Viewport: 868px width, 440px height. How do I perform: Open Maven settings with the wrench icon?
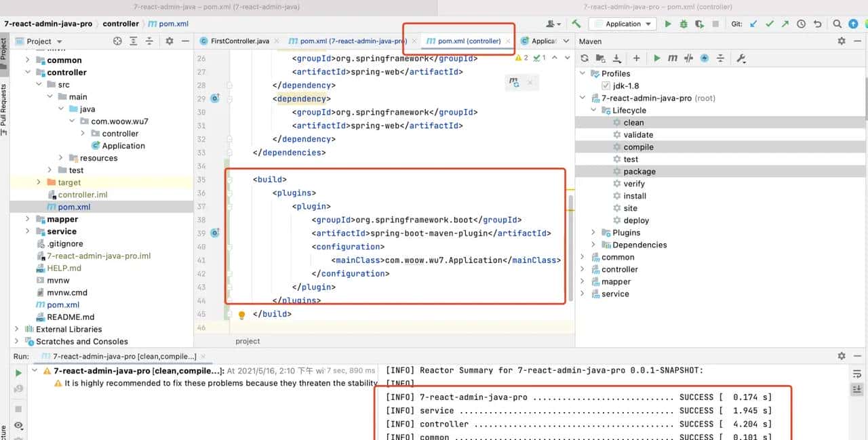click(x=741, y=58)
